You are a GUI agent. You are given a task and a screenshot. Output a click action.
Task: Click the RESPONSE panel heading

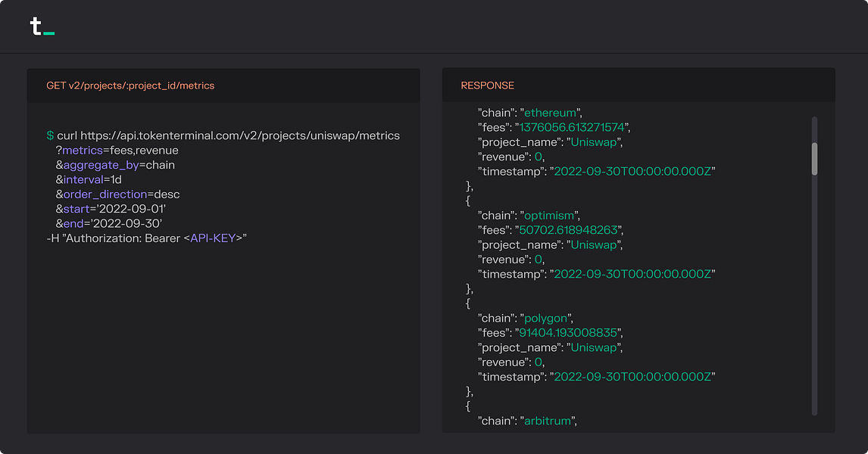(x=487, y=86)
